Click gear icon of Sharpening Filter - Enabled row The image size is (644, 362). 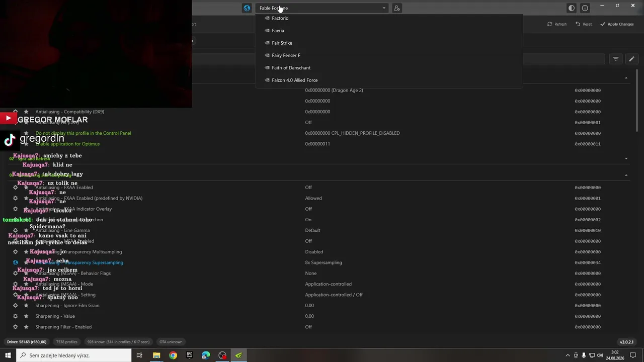pyautogui.click(x=15, y=327)
